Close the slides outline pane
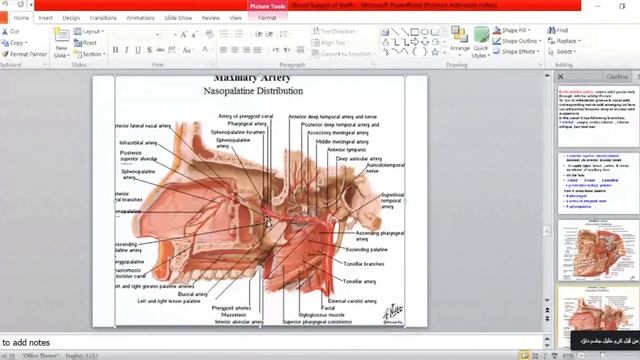Viewport: 640px width, 360px height. click(x=561, y=76)
